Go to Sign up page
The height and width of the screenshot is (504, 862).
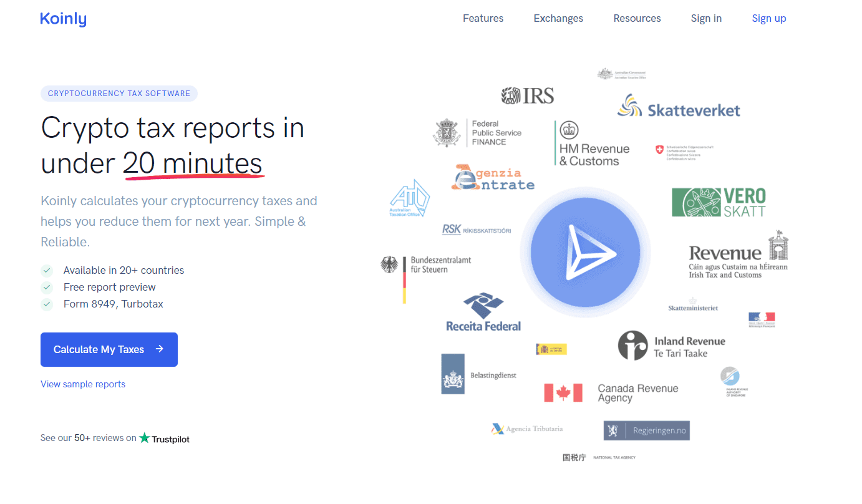click(x=769, y=18)
